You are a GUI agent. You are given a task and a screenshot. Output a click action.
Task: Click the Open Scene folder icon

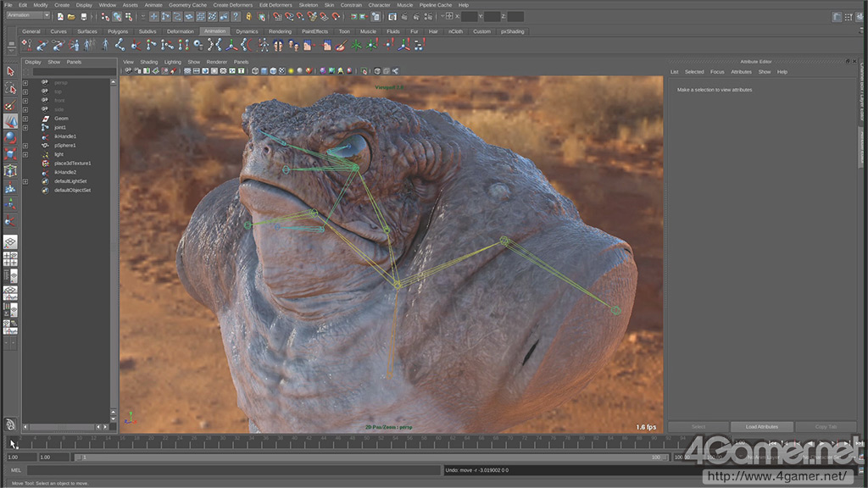(x=71, y=16)
